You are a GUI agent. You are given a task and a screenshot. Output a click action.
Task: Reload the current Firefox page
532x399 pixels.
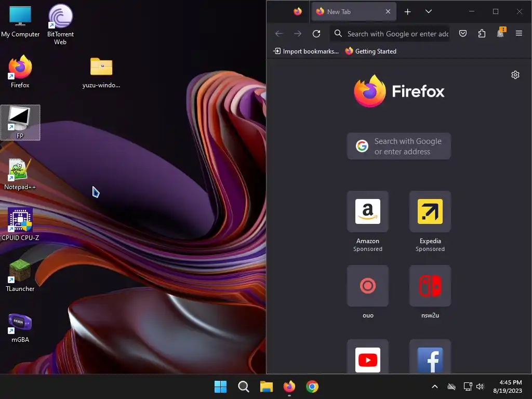pos(316,34)
